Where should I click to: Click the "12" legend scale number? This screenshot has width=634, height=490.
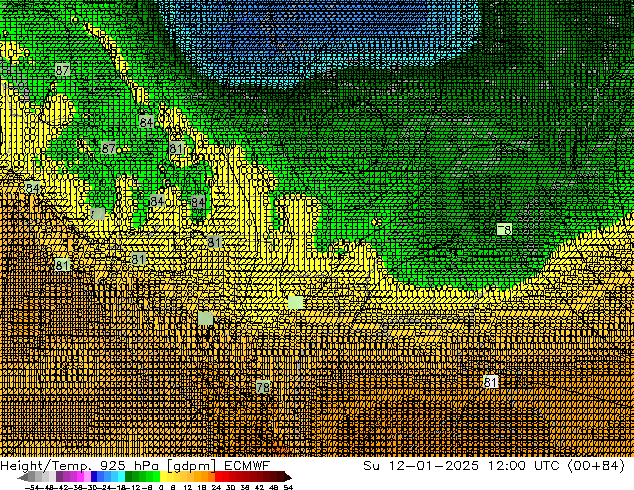[x=187, y=487]
